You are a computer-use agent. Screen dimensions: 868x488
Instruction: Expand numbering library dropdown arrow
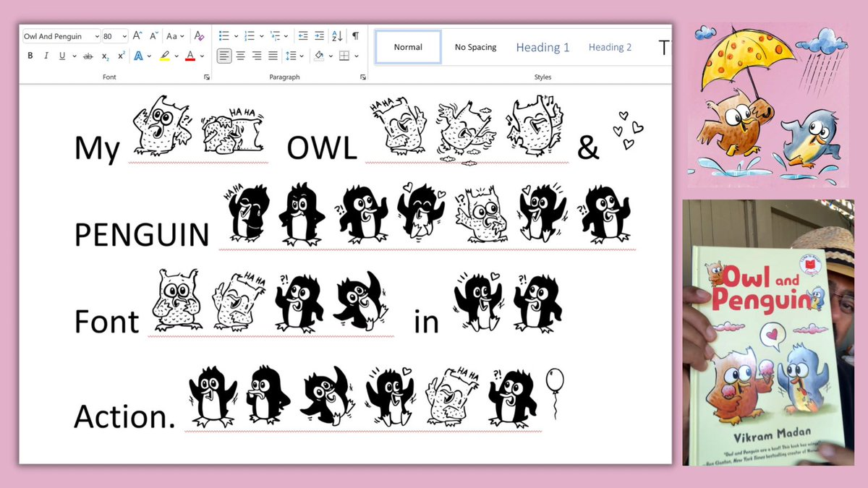click(x=260, y=35)
